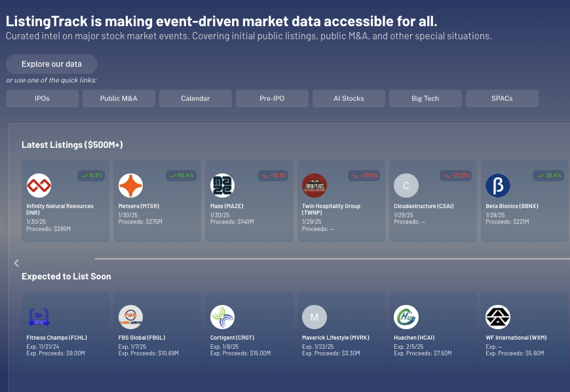Open the Pre-IPO quick link

[273, 98]
